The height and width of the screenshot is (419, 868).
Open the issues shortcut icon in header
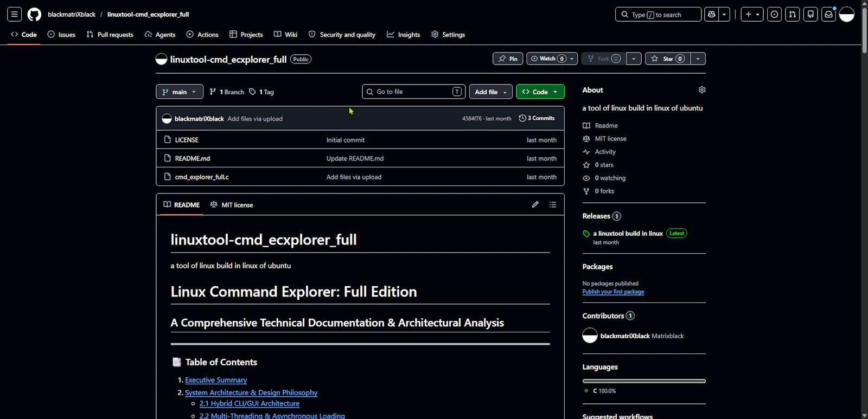coord(775,15)
